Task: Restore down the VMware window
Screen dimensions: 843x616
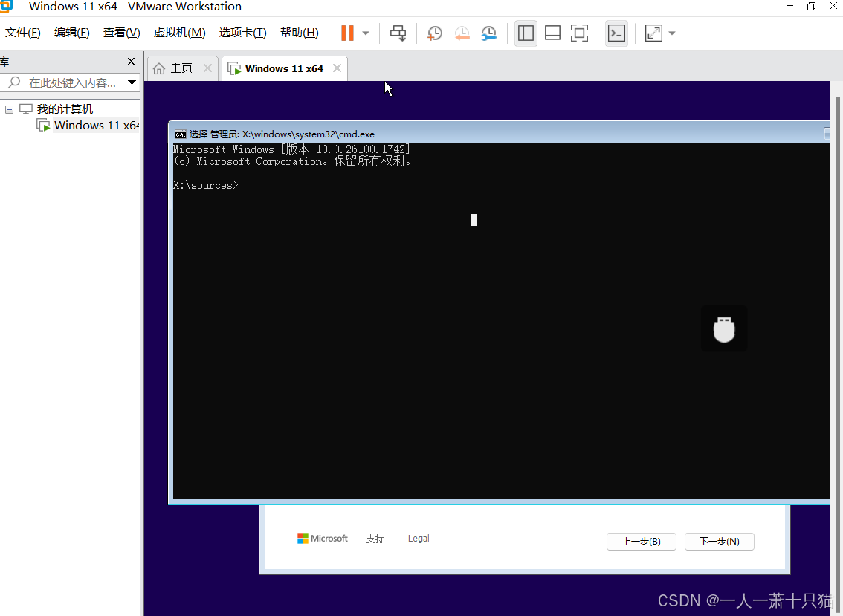Action: (x=811, y=7)
